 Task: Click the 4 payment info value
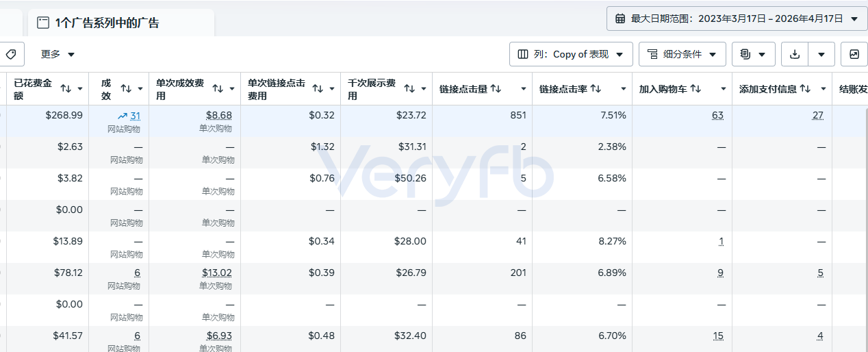820,336
